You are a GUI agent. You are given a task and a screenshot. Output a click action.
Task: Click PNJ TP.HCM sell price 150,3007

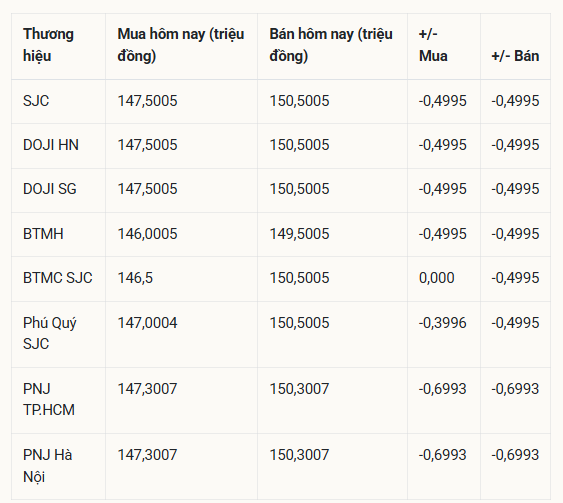(x=299, y=389)
